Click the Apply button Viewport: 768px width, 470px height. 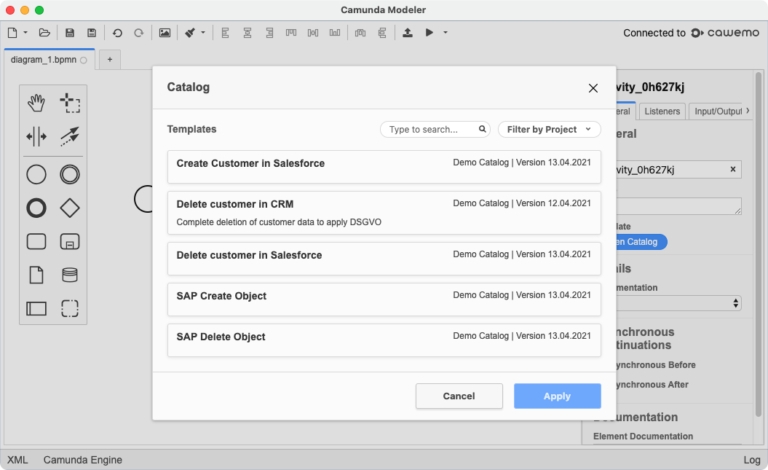(557, 396)
